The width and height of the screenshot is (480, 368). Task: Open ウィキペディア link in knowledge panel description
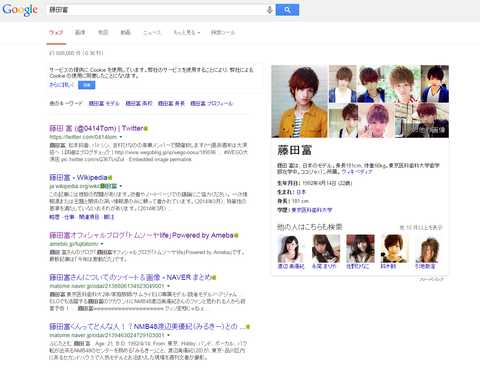coord(357,172)
